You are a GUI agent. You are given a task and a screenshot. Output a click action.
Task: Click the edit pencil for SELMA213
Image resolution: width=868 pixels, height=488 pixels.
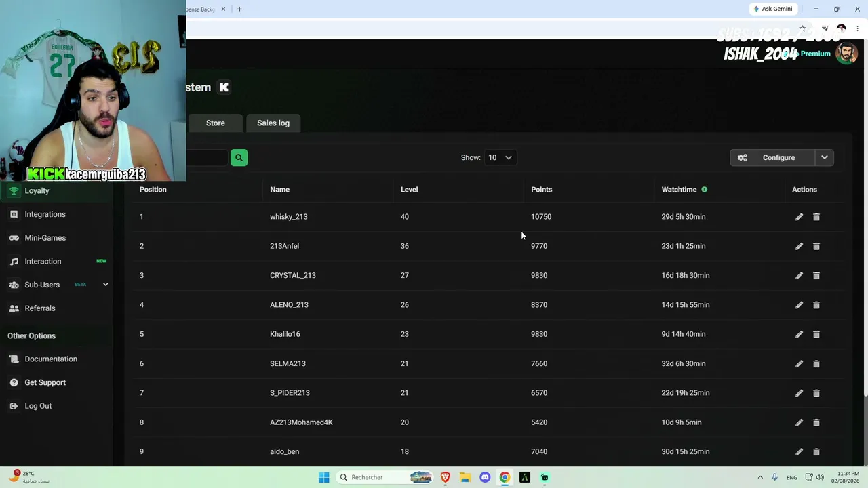click(799, 363)
